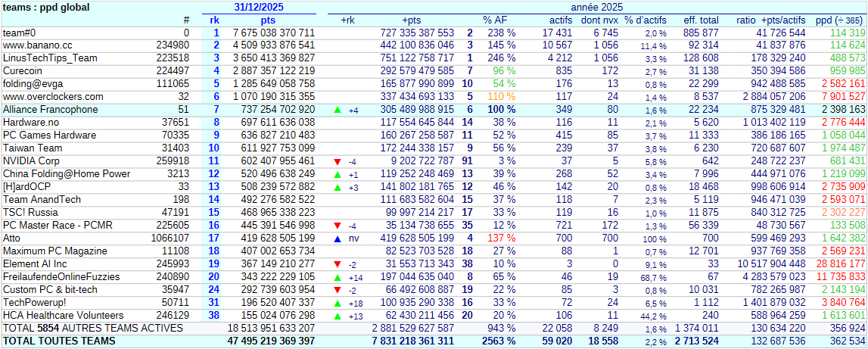Image resolution: width=868 pixels, height=349 pixels.
Task: Click the 'dont nvx' column header
Action: click(x=599, y=20)
